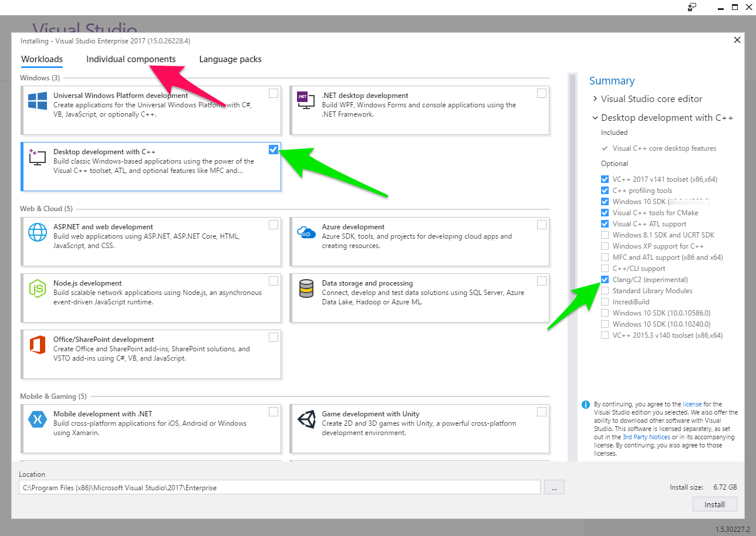Click the Unity game development icon
This screenshot has width=756, height=536.
click(306, 419)
